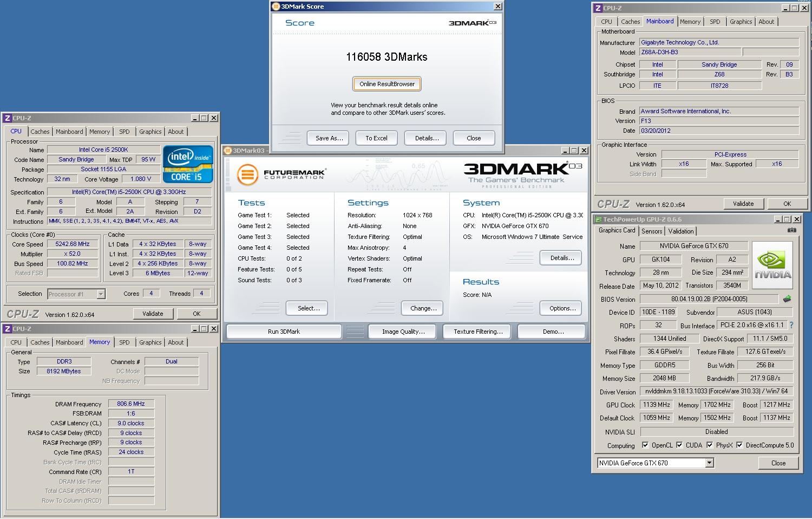Select Memory tab in CPU-Z CPU window
Image resolution: width=812 pixels, height=519 pixels.
pyautogui.click(x=100, y=132)
